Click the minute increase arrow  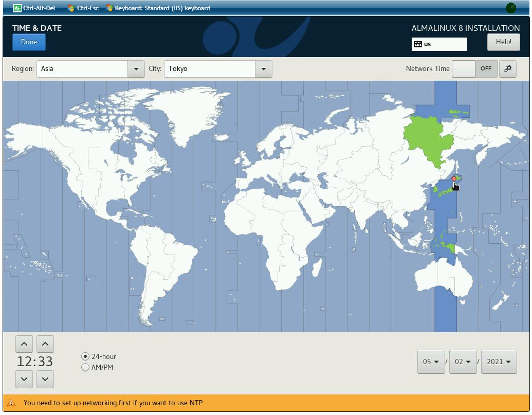point(45,344)
